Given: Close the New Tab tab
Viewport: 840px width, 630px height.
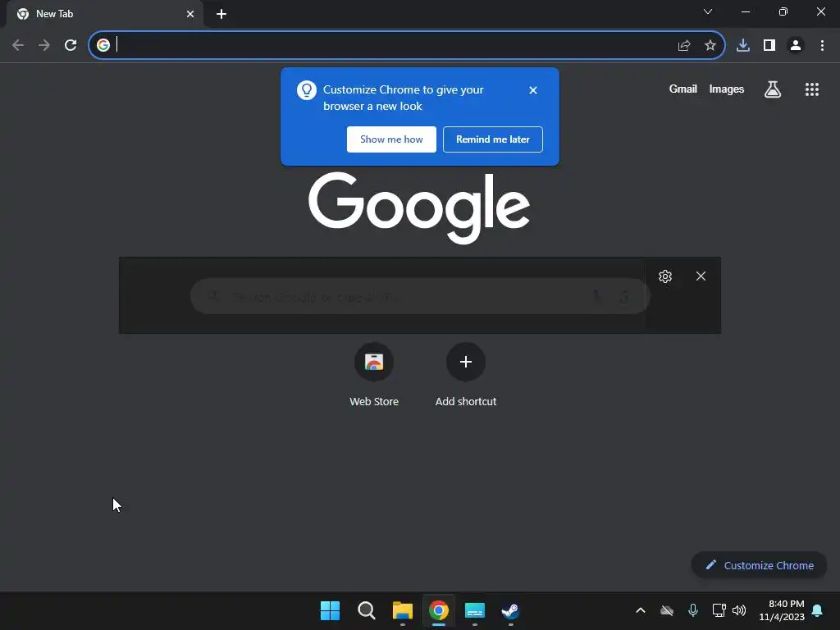Looking at the screenshot, I should tap(190, 14).
